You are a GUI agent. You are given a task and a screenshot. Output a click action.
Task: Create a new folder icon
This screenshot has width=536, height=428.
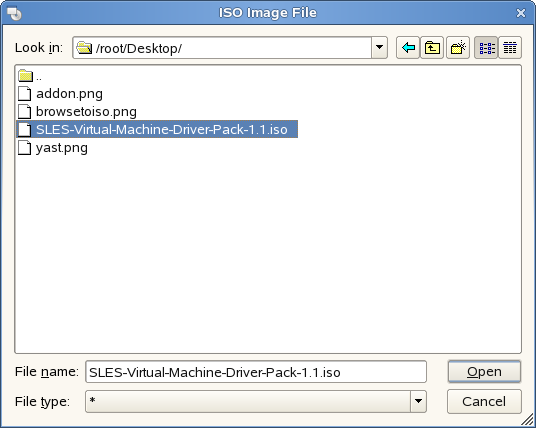point(458,48)
